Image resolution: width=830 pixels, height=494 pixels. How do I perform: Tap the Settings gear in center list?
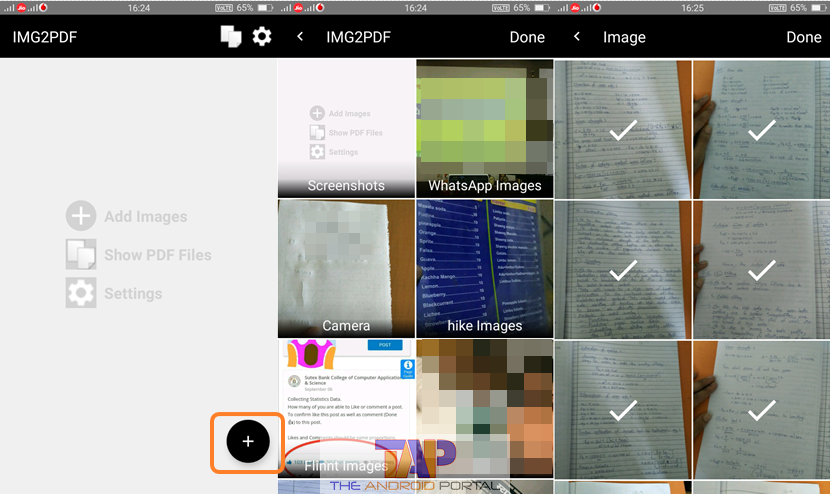[81, 293]
